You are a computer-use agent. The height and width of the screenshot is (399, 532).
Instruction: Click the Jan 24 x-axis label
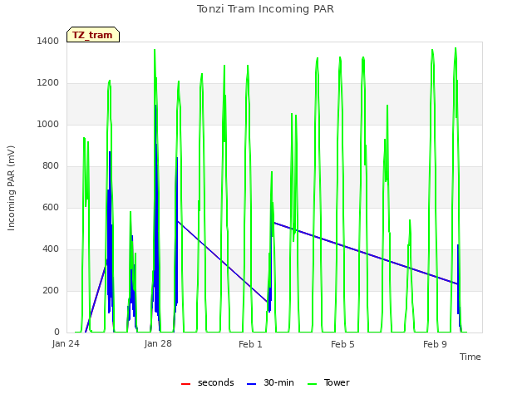[66, 344]
